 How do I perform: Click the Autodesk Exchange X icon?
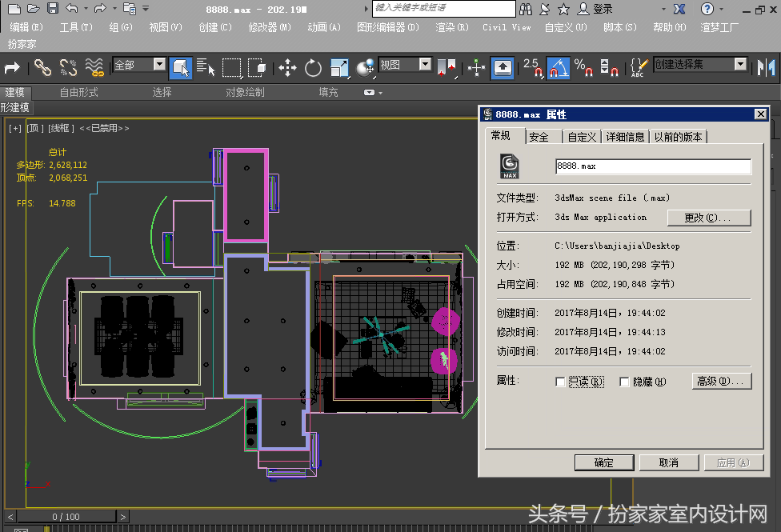[679, 9]
